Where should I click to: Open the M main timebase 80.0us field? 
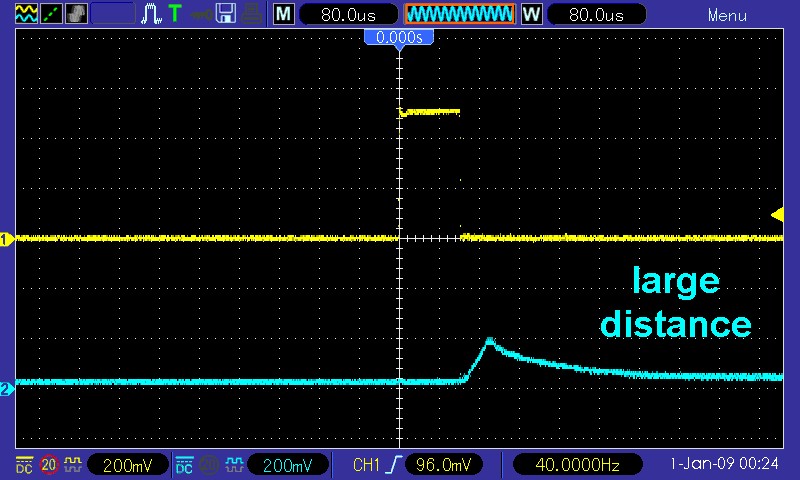[x=345, y=14]
